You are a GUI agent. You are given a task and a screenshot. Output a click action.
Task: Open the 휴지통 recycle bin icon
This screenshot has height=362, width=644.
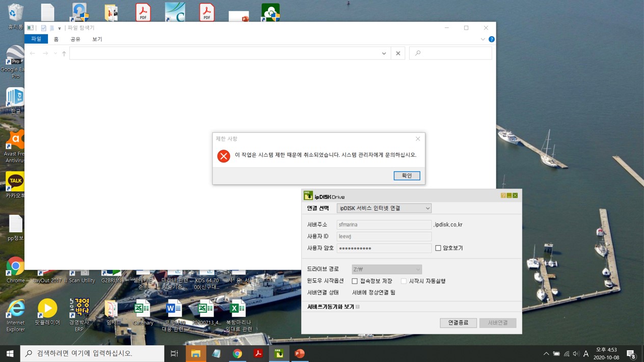[15, 17]
